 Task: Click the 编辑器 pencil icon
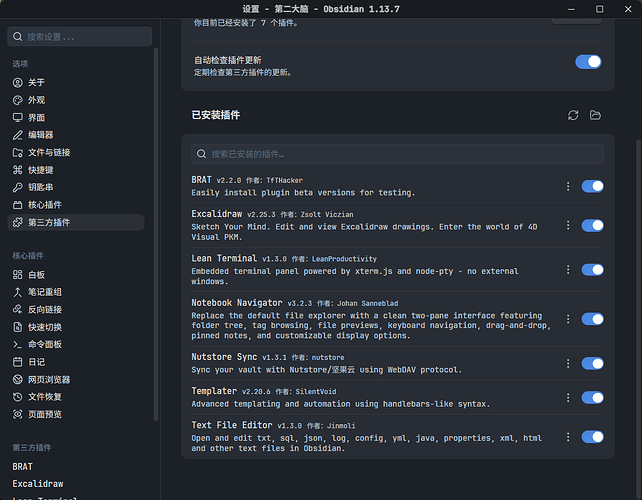click(x=18, y=135)
